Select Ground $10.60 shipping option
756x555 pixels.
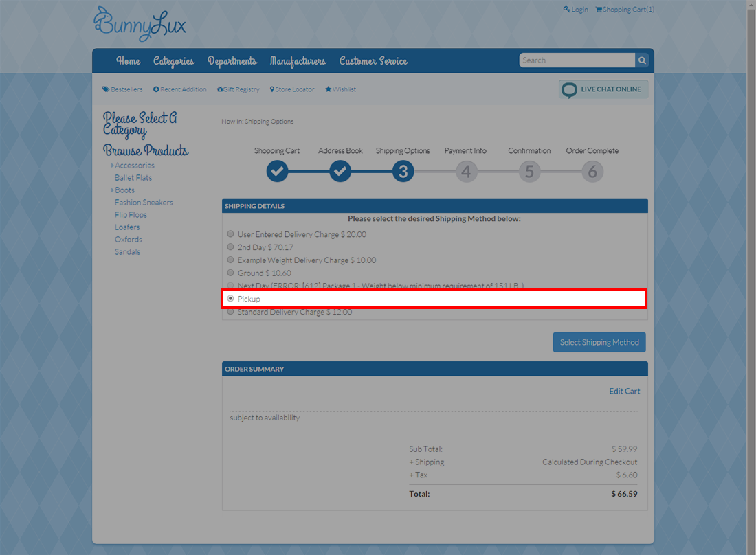[x=230, y=273]
